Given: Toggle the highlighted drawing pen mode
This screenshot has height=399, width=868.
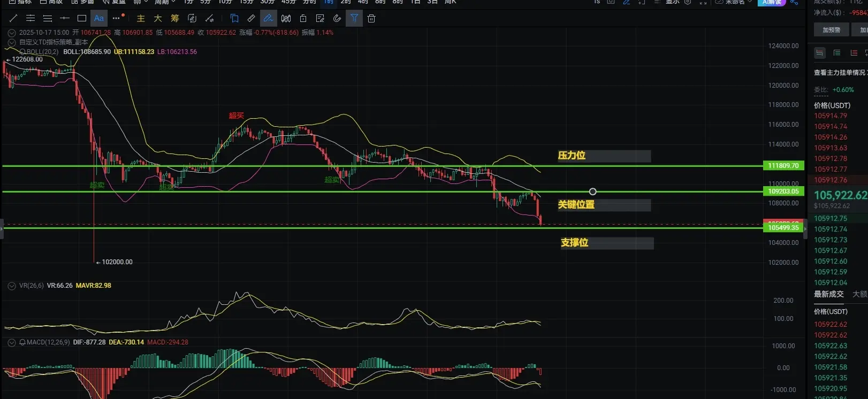Looking at the screenshot, I should [x=268, y=18].
